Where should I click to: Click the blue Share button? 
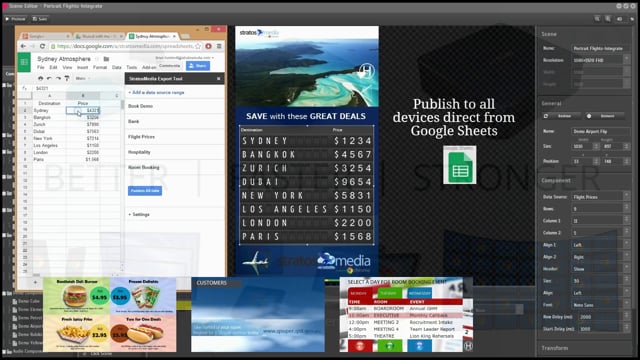[198, 66]
